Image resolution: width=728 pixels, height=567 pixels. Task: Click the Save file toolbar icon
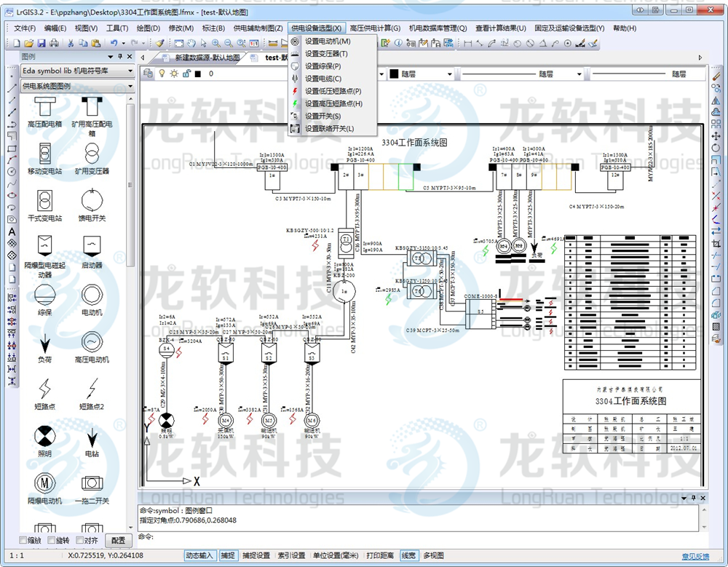click(41, 44)
